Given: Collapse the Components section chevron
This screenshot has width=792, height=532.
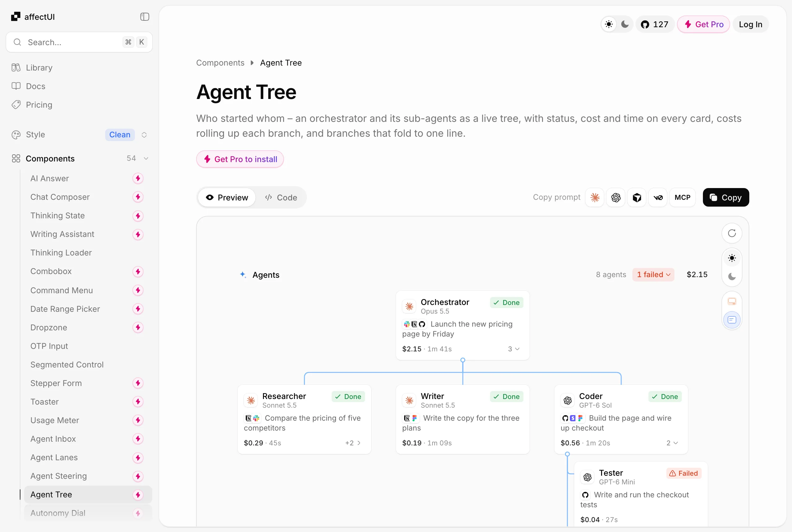Looking at the screenshot, I should pos(146,158).
